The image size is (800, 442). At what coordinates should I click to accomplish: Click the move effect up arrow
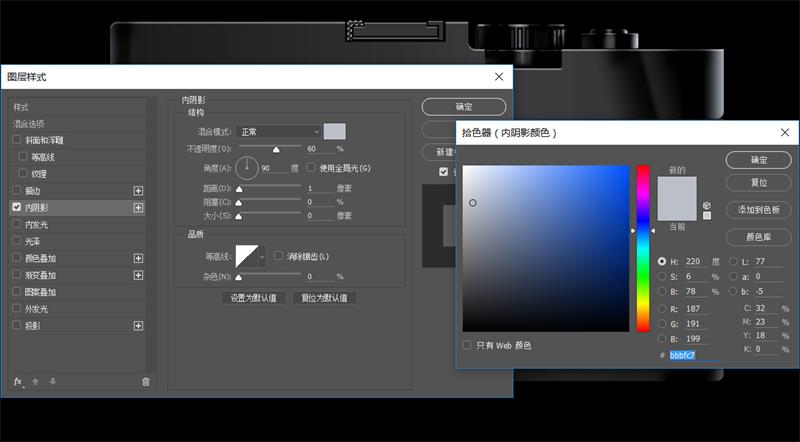pyautogui.click(x=36, y=381)
